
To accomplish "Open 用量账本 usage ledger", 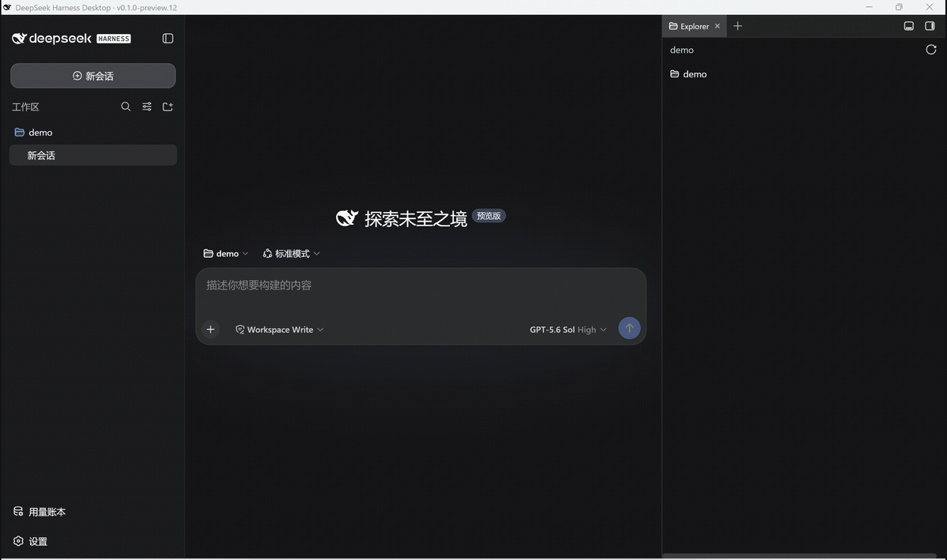I will (x=39, y=512).
